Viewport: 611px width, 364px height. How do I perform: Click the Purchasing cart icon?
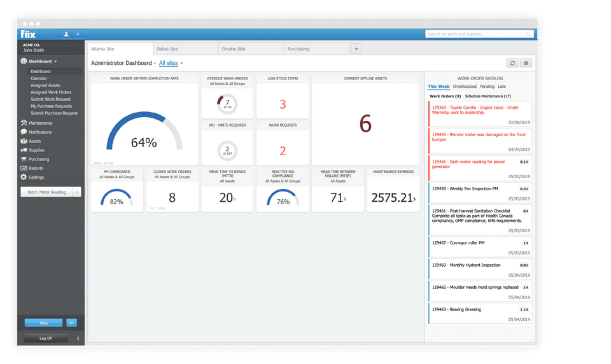click(x=24, y=159)
